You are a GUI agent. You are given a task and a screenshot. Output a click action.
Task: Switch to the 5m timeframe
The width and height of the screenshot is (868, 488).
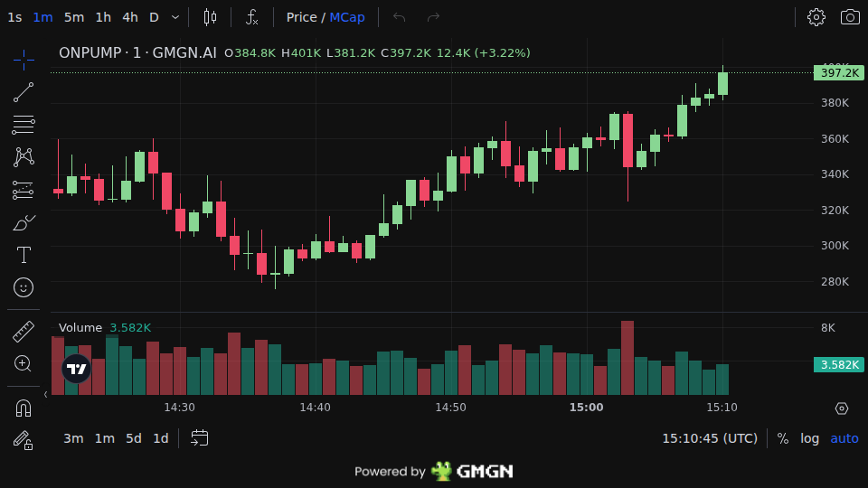73,17
